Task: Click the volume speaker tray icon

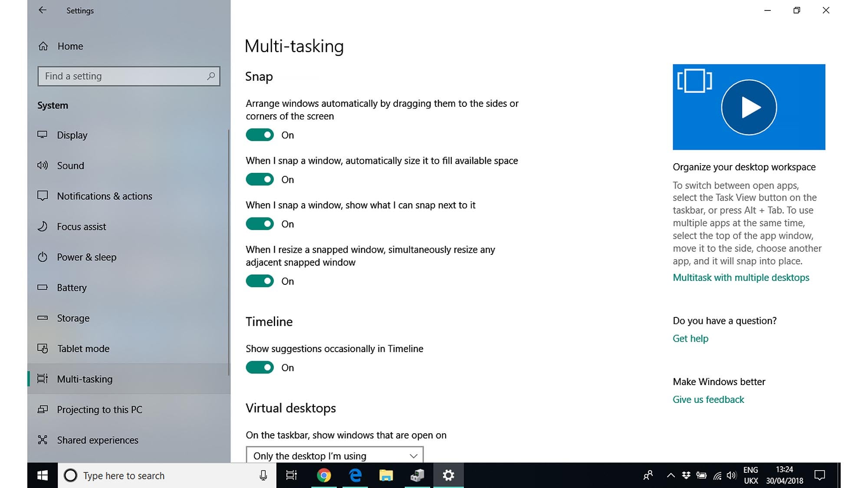Action: pos(731,475)
